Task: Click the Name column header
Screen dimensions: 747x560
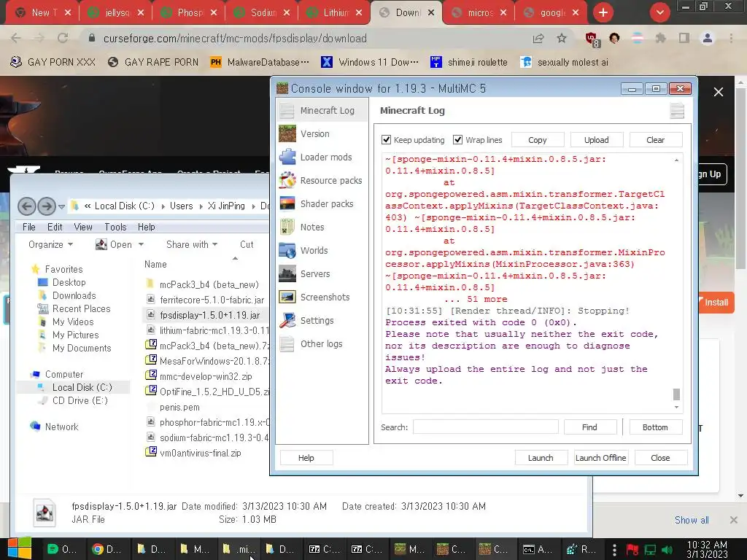Action: coord(156,264)
